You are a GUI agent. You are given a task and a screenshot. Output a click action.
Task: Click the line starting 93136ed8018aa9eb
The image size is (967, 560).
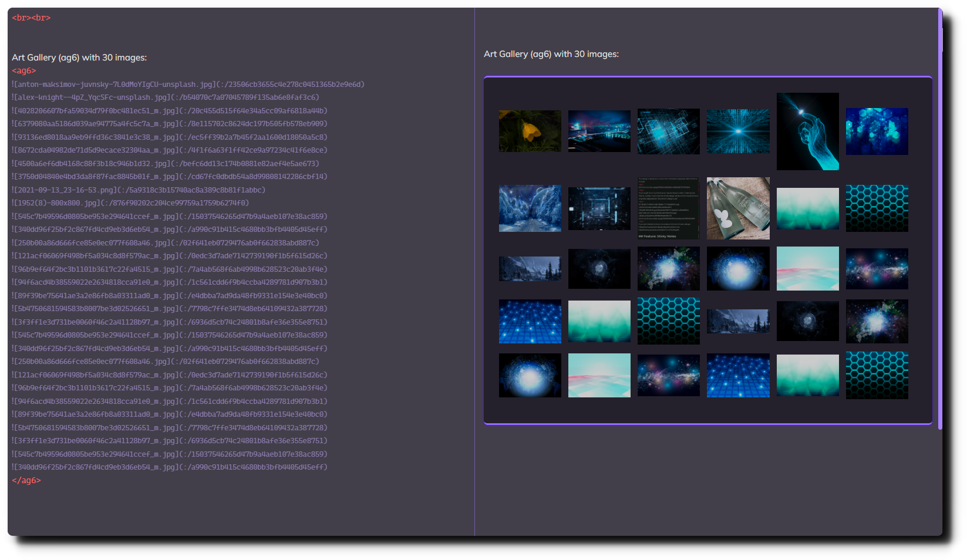pos(169,137)
